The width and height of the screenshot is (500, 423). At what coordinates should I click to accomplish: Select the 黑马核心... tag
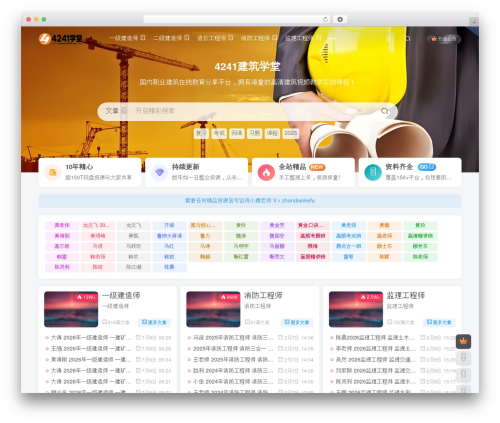(x=205, y=225)
